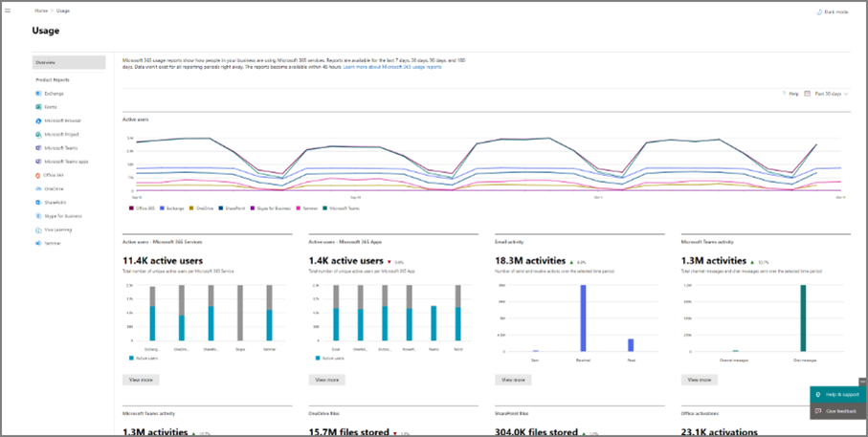Screen dimensions: 868x437
Task: Click the Office 365 sidebar icon
Action: click(38, 176)
